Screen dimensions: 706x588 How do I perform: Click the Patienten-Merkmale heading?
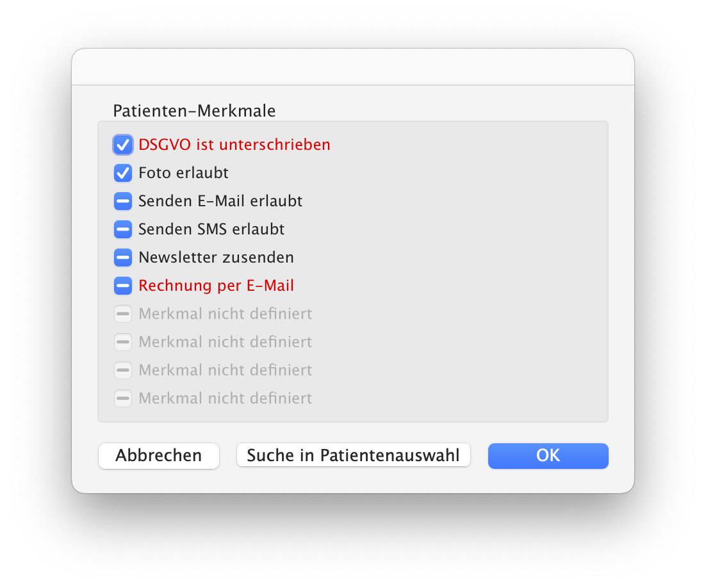pos(194,111)
